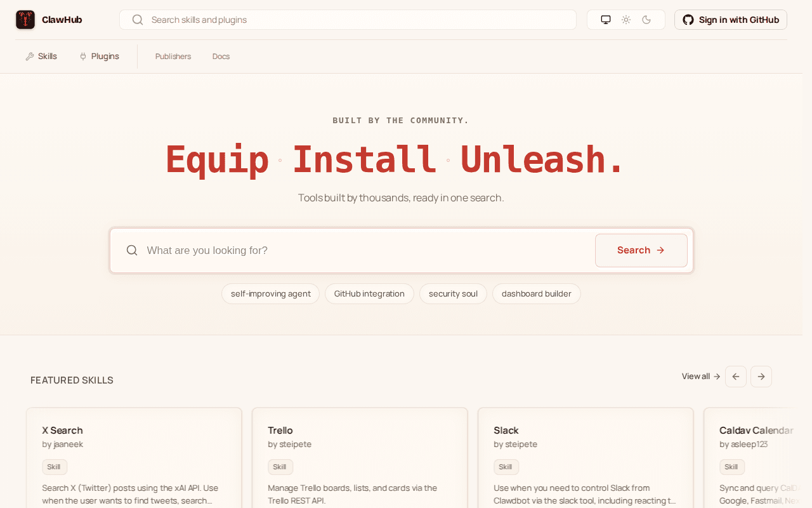Open the Plugins tab

click(99, 57)
